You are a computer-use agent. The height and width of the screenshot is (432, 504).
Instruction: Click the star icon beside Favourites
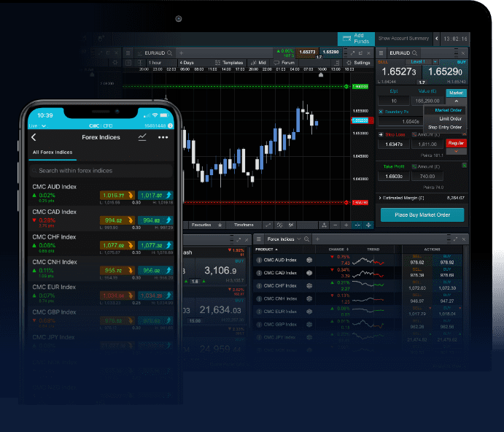click(x=220, y=225)
